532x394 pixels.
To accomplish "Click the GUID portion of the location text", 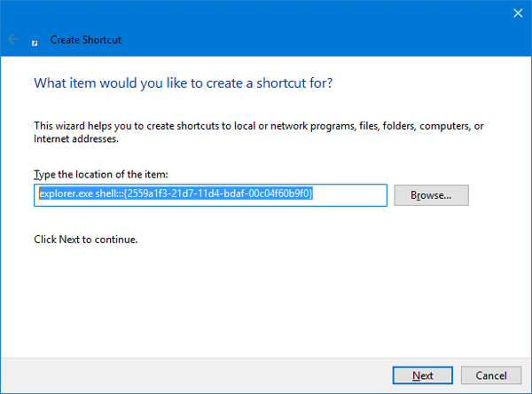I will [218, 194].
